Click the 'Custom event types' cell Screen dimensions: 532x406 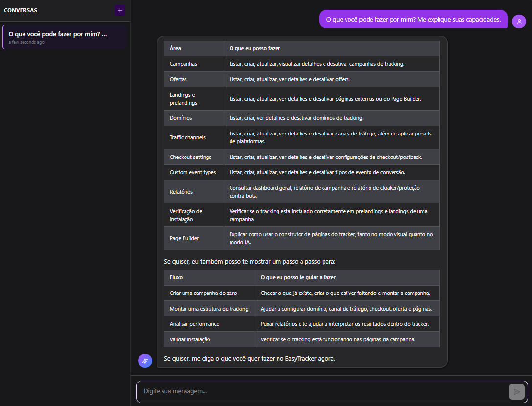coord(194,172)
